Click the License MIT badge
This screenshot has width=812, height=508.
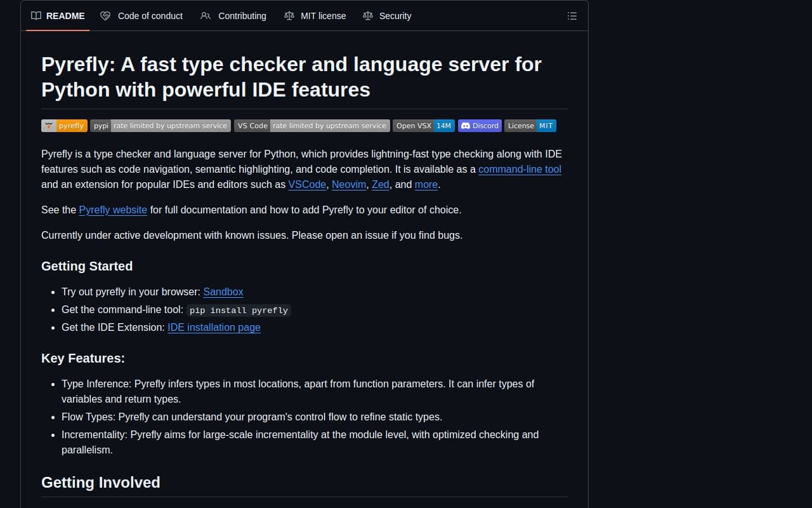530,126
